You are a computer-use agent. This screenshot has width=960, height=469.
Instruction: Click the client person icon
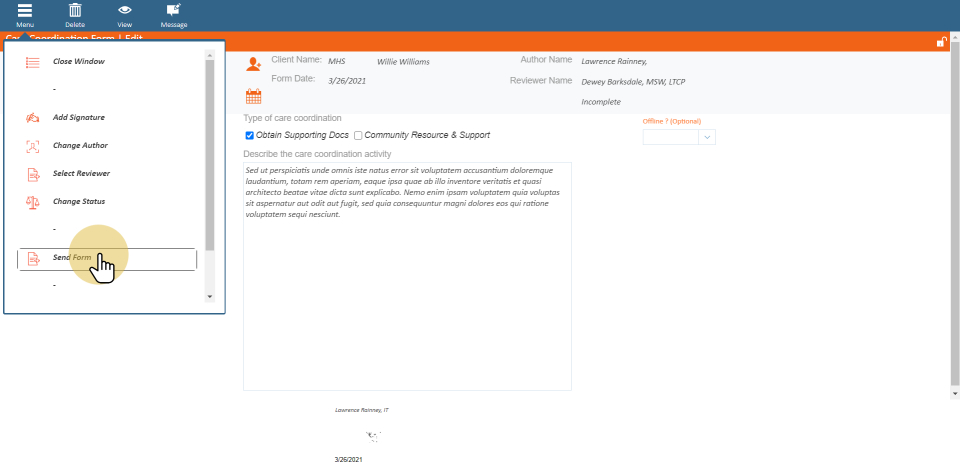[253, 64]
